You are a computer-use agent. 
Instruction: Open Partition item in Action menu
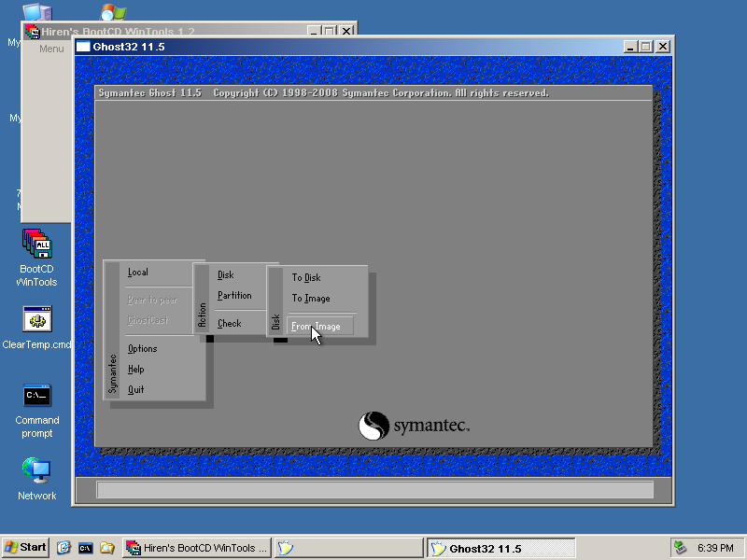[x=234, y=295]
